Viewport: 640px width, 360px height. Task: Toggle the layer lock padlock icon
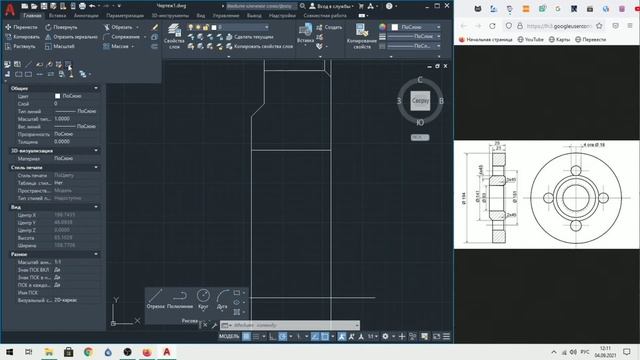point(206,27)
